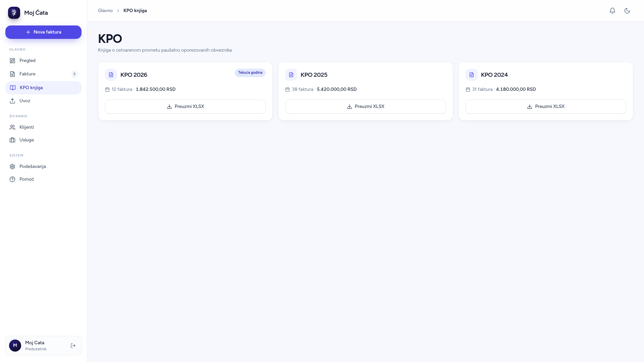Click the Fakture document icon in sidebar

tap(12, 74)
